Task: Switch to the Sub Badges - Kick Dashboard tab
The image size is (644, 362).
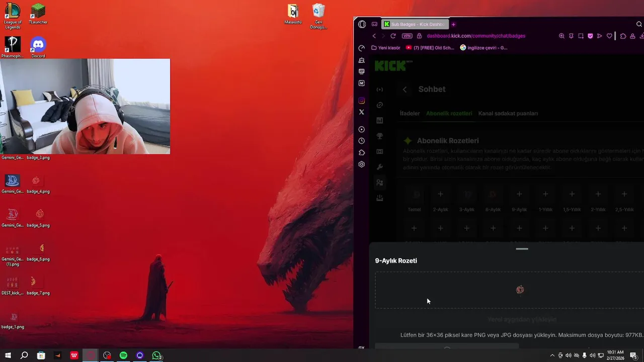Action: pos(415,24)
